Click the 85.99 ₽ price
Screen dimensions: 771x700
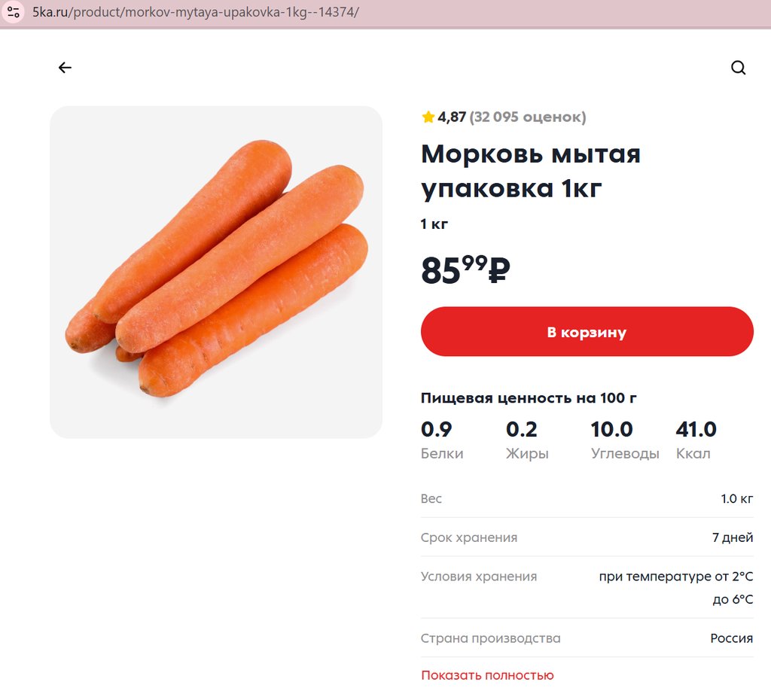465,269
